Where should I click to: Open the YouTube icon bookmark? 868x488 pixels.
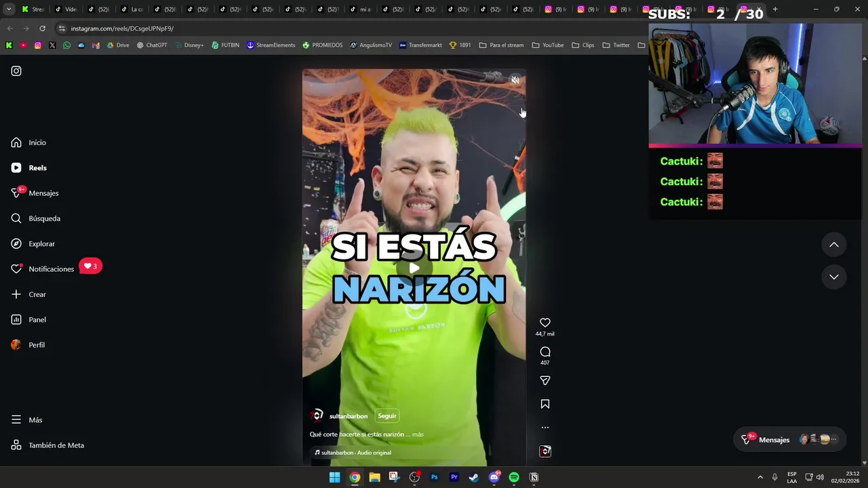click(x=23, y=45)
